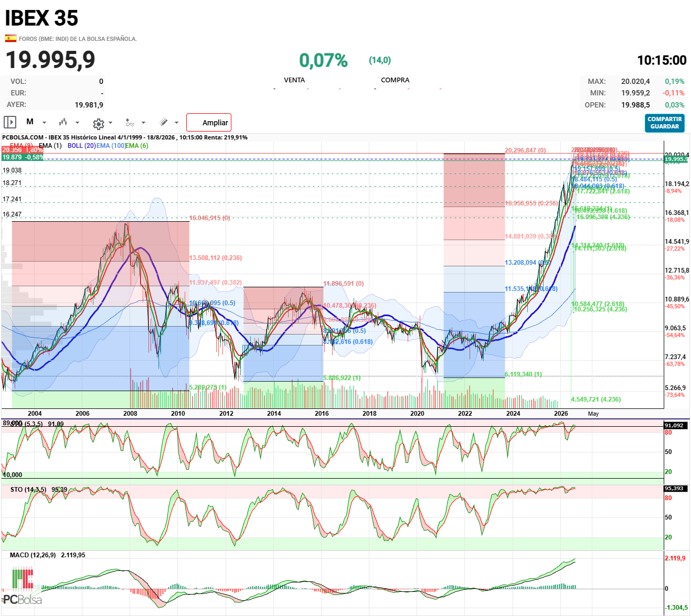Click the BOLL (20) indicator label
This screenshot has width=691, height=616.
pyautogui.click(x=81, y=146)
